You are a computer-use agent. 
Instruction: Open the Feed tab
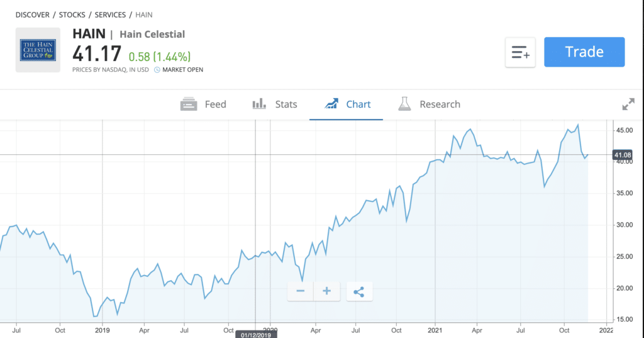pyautogui.click(x=203, y=104)
